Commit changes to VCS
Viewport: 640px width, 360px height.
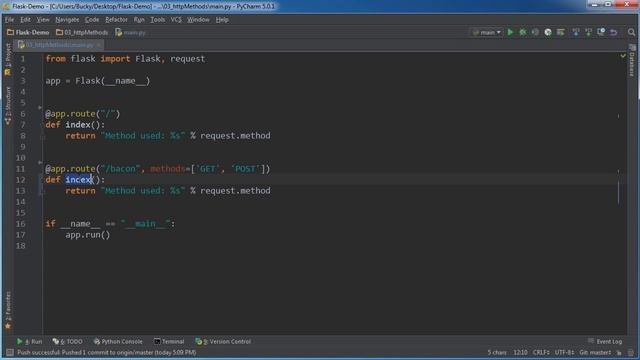click(x=588, y=32)
